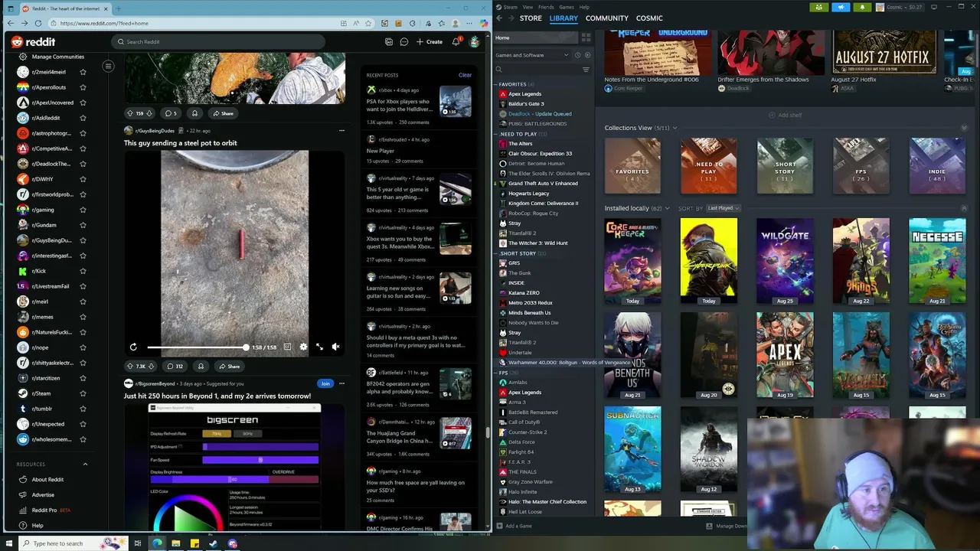Open the COSMIC profile tab in Steam
The height and width of the screenshot is (551, 980).
pyautogui.click(x=649, y=18)
